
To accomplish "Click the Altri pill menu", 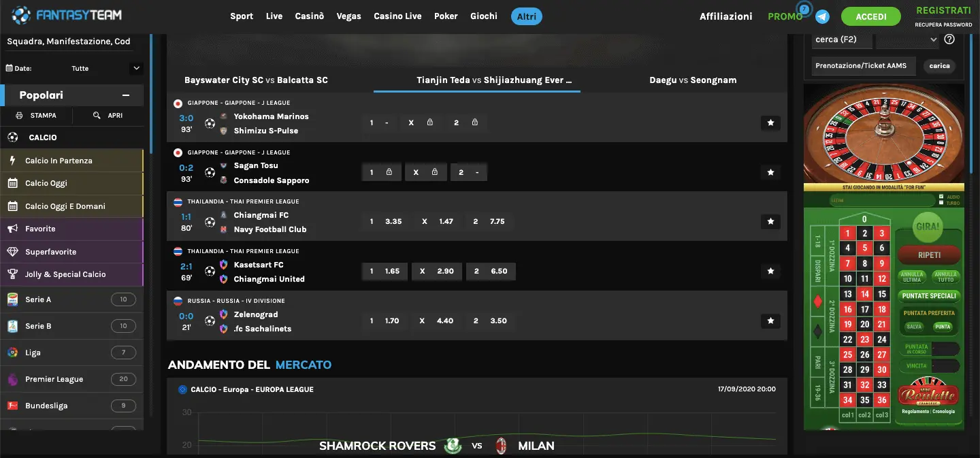I will click(x=527, y=16).
